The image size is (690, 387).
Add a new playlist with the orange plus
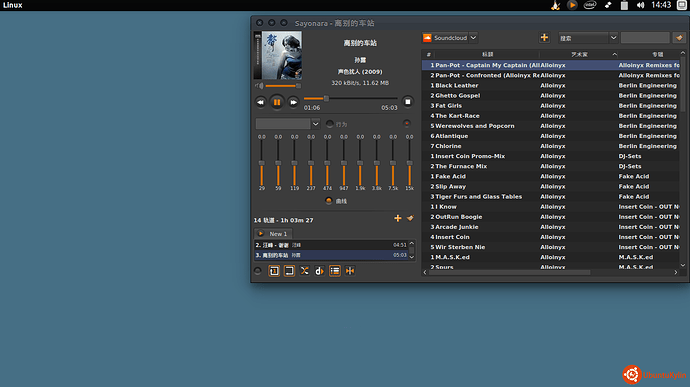398,218
